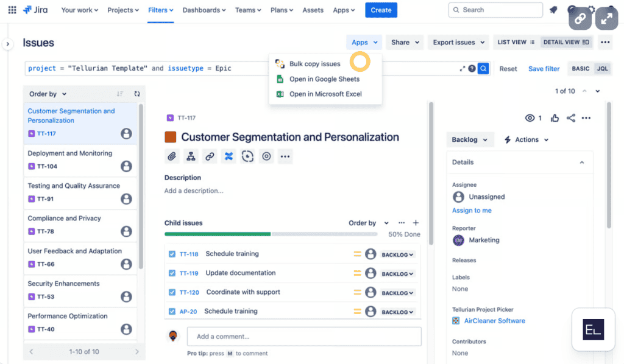Open the Backlog status dropdown
Screen dimensions: 624x364
[469, 139]
